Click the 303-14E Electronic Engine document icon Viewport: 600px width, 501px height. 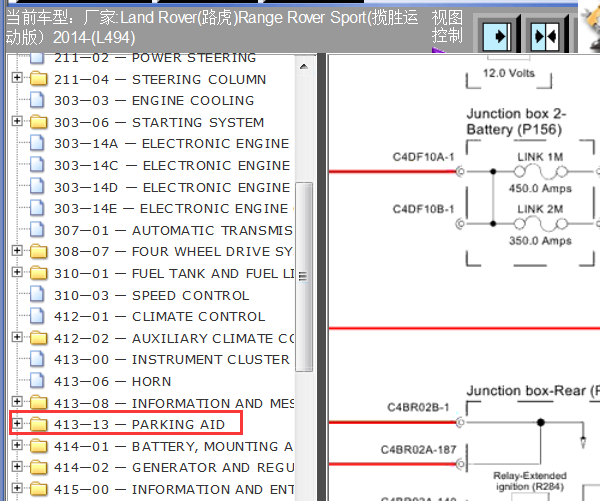(x=37, y=208)
